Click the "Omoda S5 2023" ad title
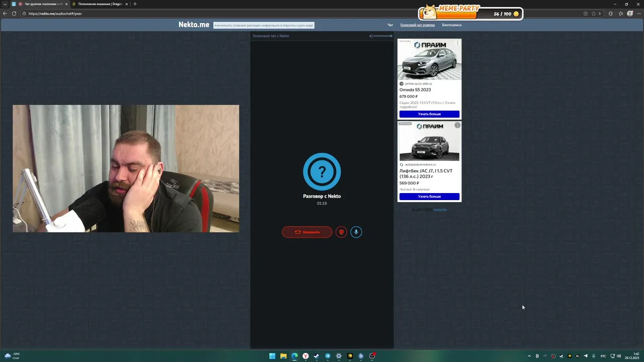This screenshot has width=644, height=362. 415,90
